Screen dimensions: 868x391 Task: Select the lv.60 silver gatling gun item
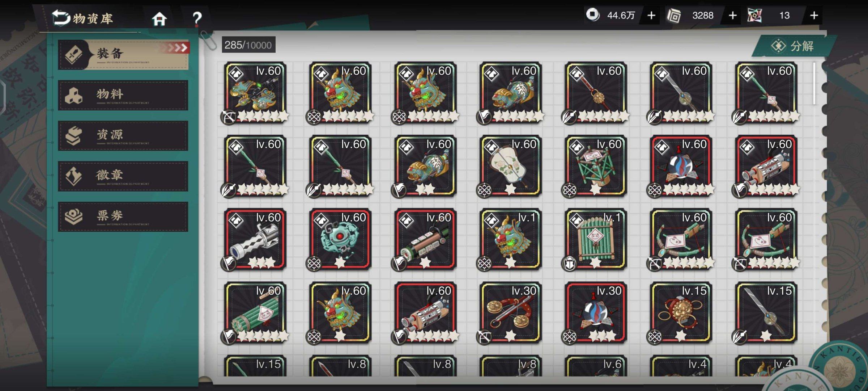255,239
